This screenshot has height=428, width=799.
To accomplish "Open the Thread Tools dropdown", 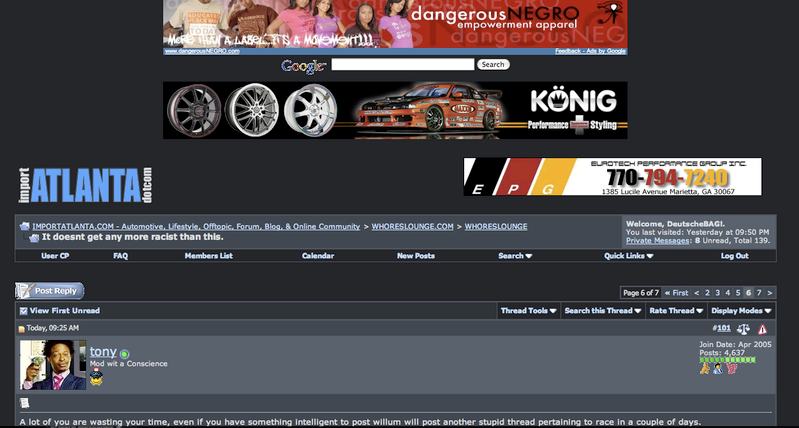I will point(528,311).
